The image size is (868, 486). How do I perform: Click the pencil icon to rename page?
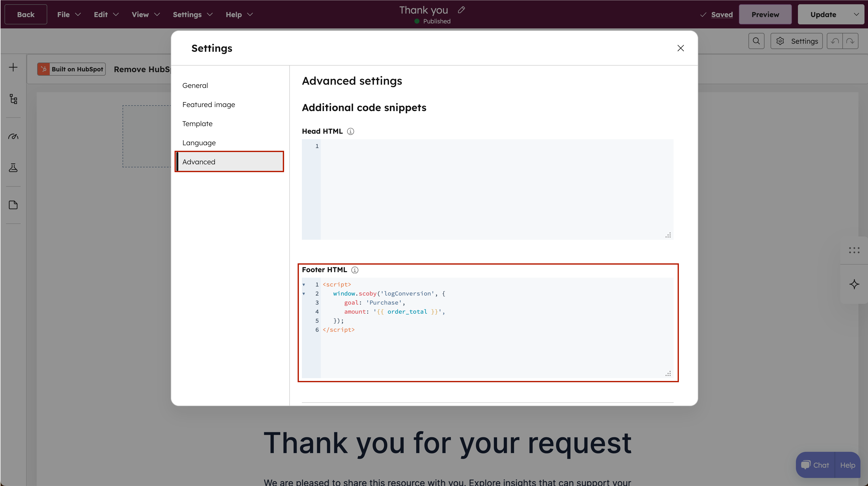click(461, 10)
